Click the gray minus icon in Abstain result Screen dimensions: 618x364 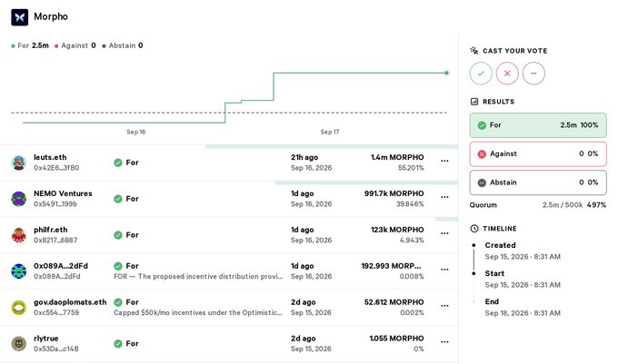[x=482, y=183]
